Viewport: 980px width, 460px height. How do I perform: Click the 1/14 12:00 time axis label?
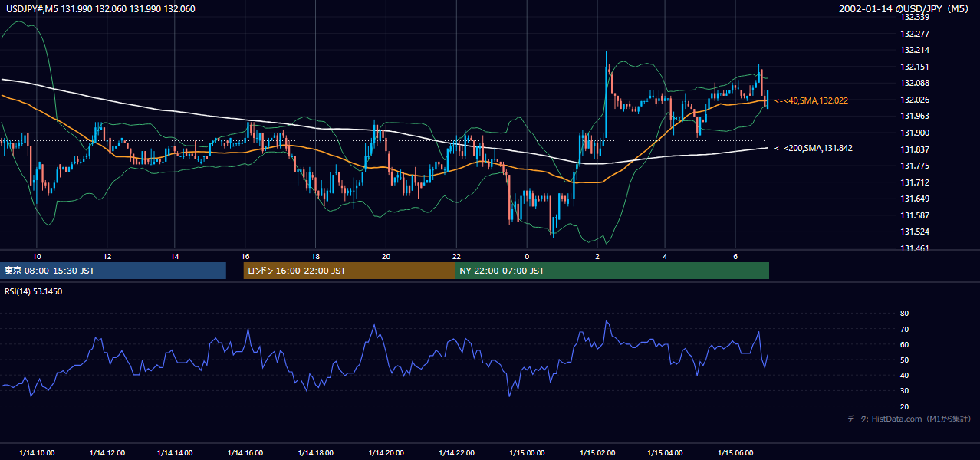107,453
